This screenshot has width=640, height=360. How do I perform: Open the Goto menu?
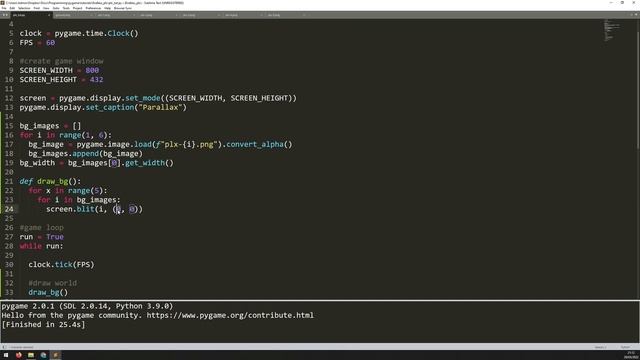(x=56, y=8)
